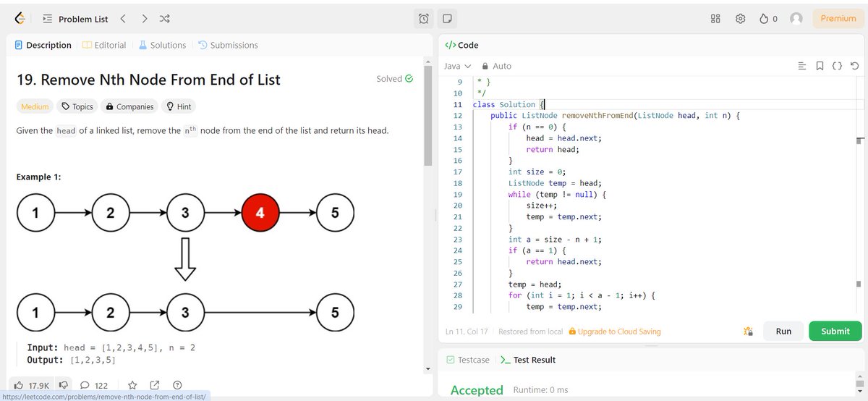Click the "Runtime: 0 ms" text
Screen dimensions: 868x401
click(540, 390)
